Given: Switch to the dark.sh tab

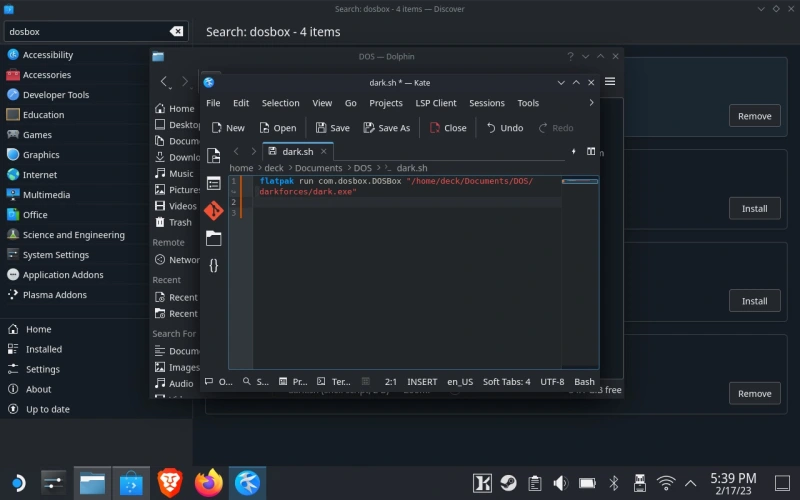Looking at the screenshot, I should pyautogui.click(x=297, y=151).
